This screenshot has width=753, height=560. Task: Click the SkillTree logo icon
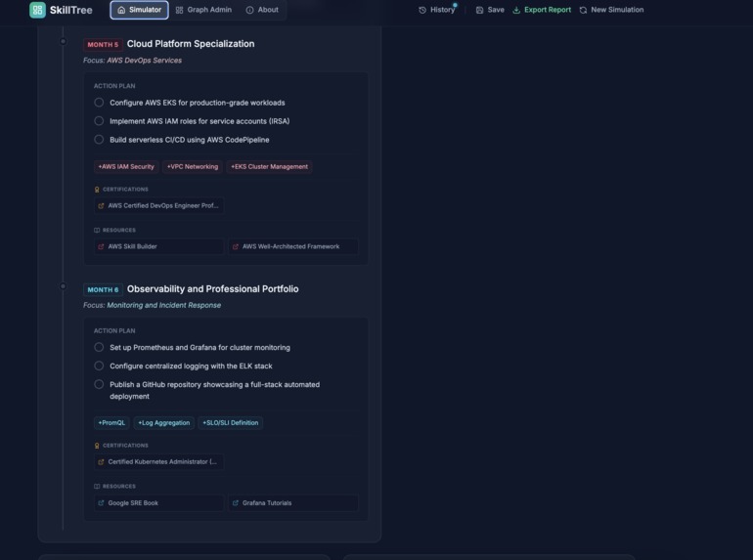pyautogui.click(x=37, y=10)
